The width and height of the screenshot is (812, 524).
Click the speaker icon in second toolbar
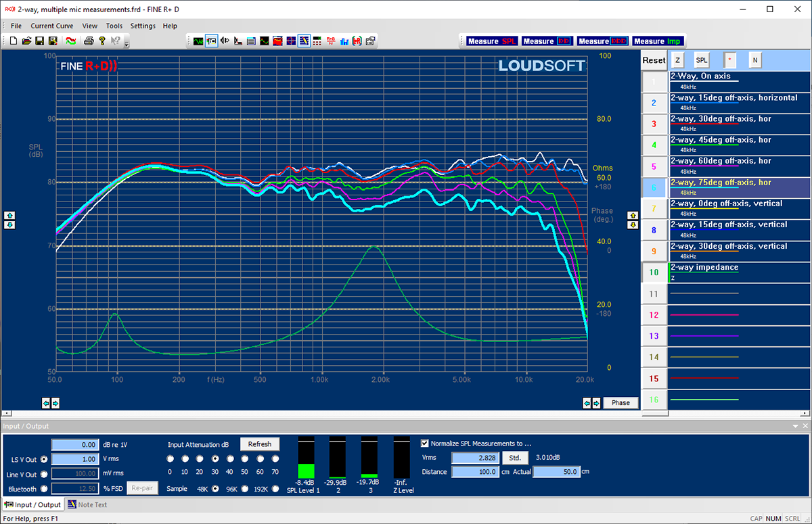[225, 41]
